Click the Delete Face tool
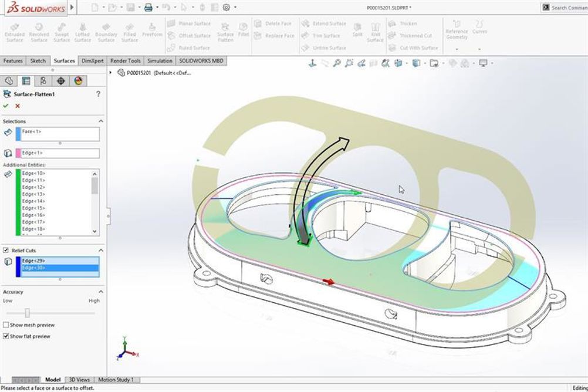The height and width of the screenshot is (392, 588). coord(273,23)
